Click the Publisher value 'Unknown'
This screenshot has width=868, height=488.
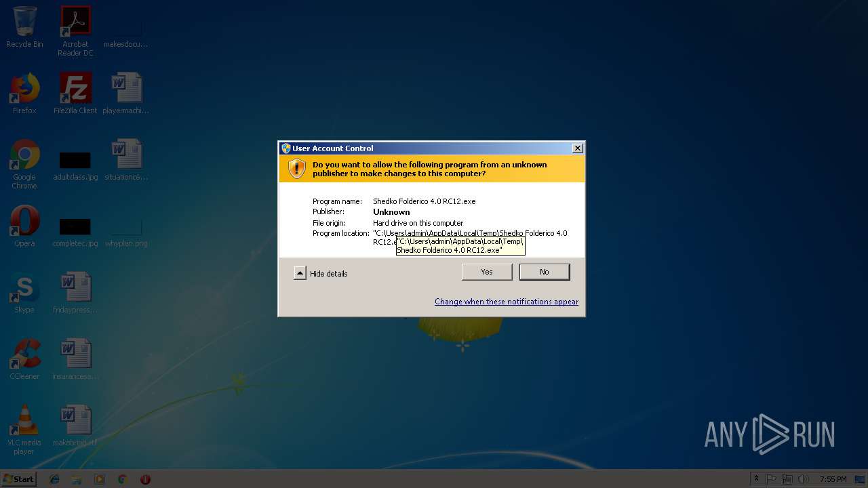tap(391, 212)
